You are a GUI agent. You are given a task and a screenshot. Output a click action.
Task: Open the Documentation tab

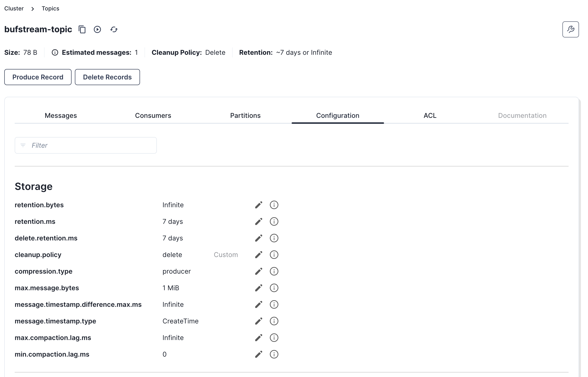click(522, 115)
